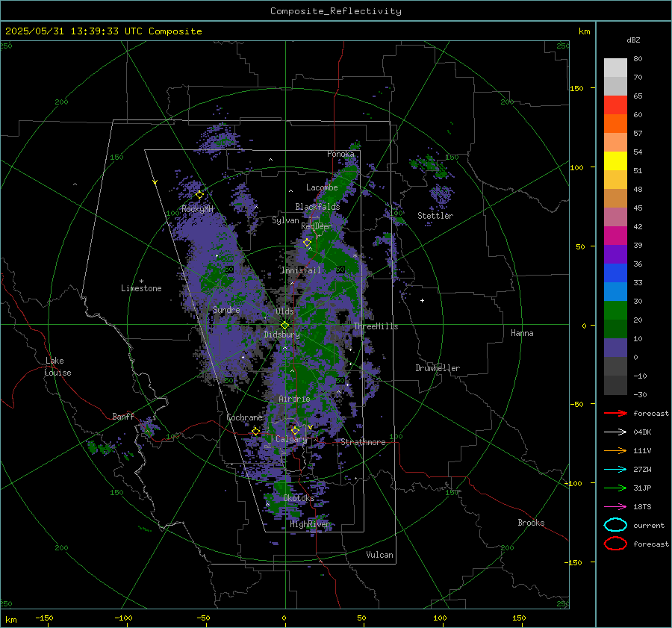This screenshot has height=628, width=672.
Task: Pick the lightest gray 80 dBZ swatch
Action: point(615,68)
